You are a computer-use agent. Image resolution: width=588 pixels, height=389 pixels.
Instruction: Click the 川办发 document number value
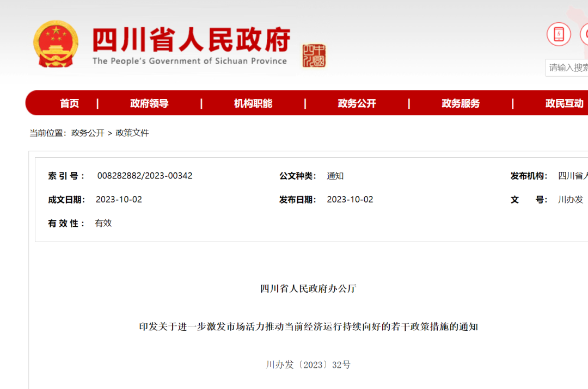tap(571, 200)
